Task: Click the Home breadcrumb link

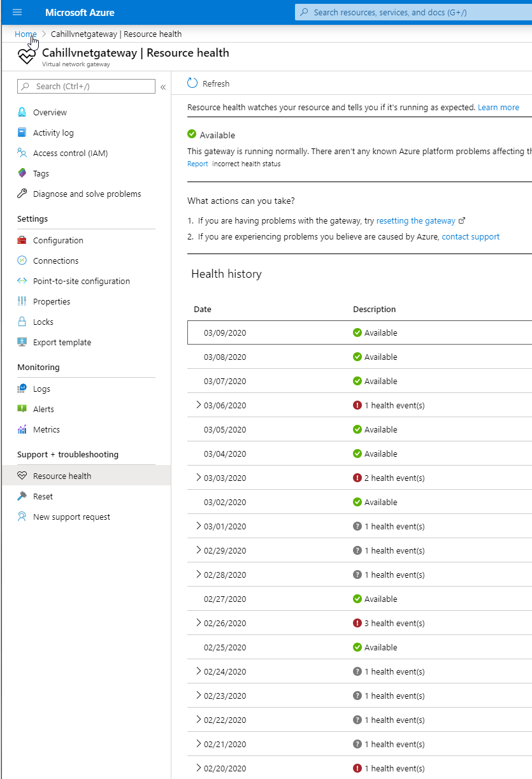Action: pos(25,34)
